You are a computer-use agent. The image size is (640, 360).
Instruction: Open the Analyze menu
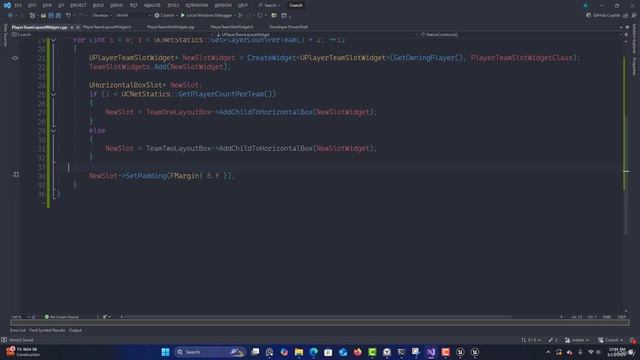[152, 5]
